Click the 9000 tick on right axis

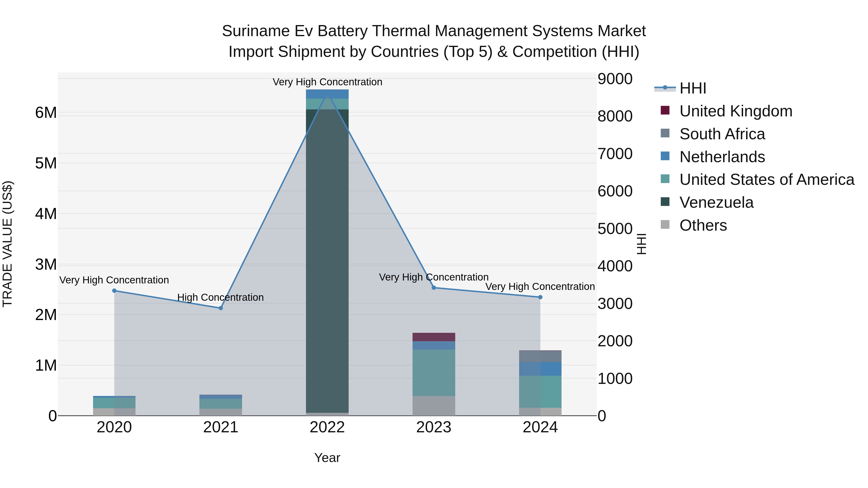tap(615, 79)
